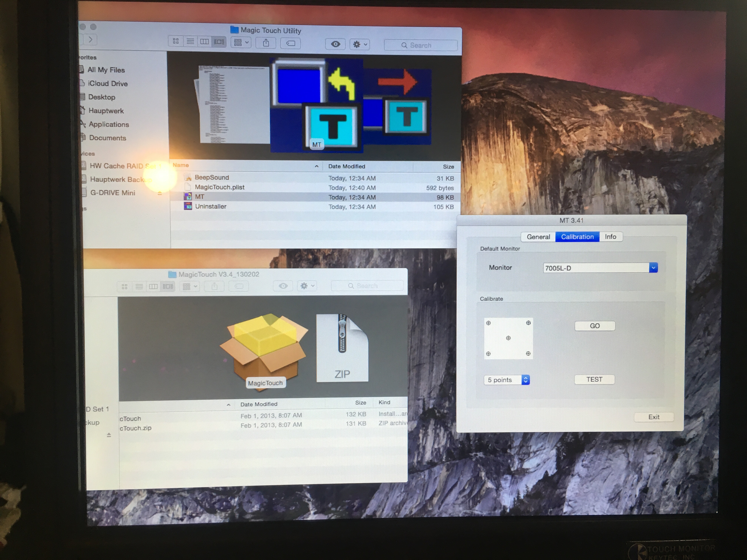Toggle Quick Look eye icon

(x=335, y=44)
